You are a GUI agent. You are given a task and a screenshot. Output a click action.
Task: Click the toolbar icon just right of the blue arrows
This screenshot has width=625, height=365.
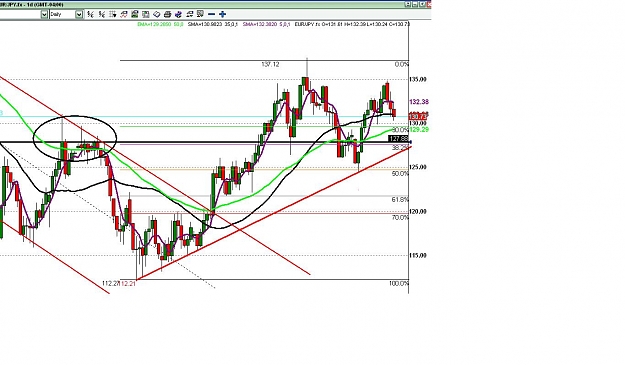pyautogui.click(x=190, y=14)
